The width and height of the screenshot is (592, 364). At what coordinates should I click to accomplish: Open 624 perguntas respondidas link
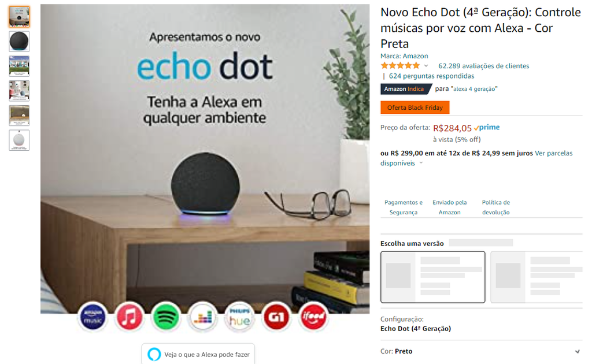point(431,76)
